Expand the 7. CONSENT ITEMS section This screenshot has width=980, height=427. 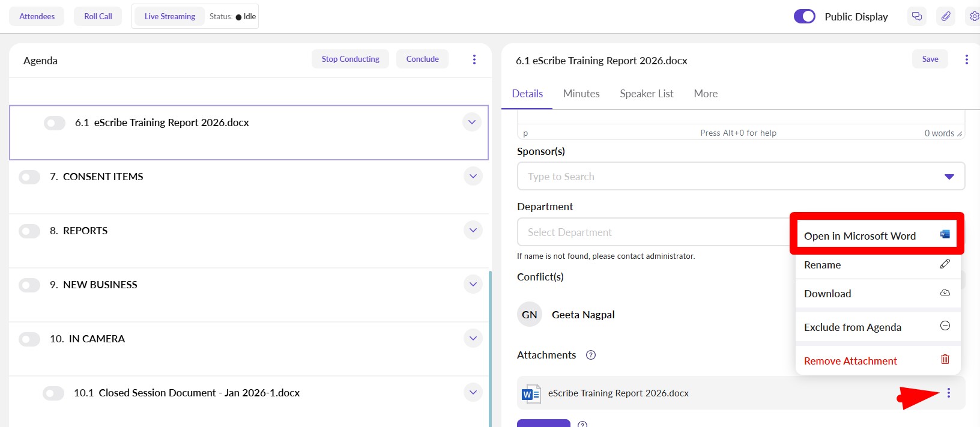pyautogui.click(x=473, y=176)
